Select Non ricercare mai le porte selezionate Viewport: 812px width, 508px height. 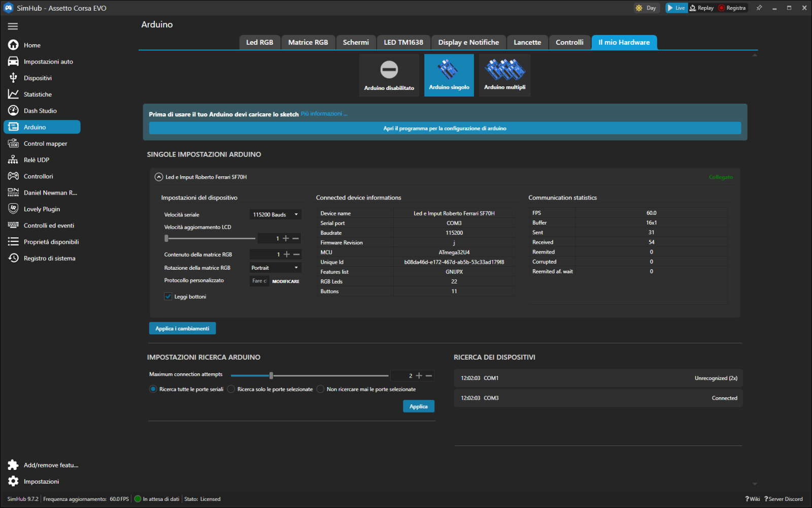click(321, 389)
